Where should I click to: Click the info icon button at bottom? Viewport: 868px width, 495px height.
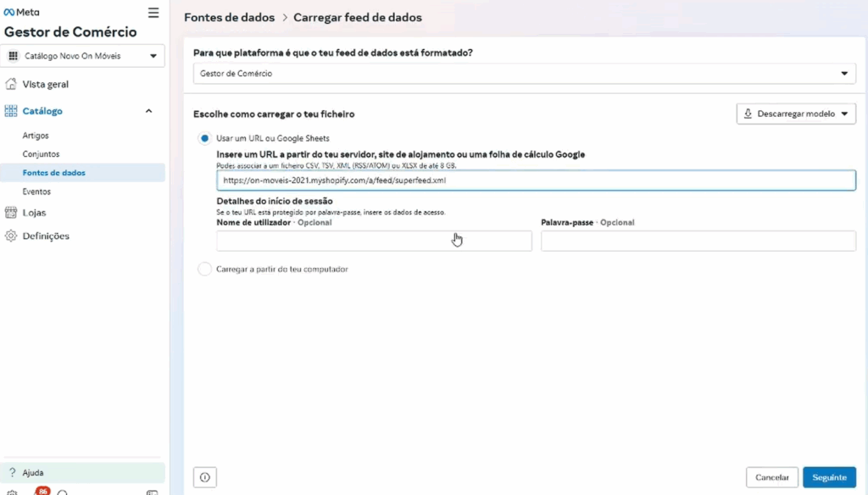point(205,477)
